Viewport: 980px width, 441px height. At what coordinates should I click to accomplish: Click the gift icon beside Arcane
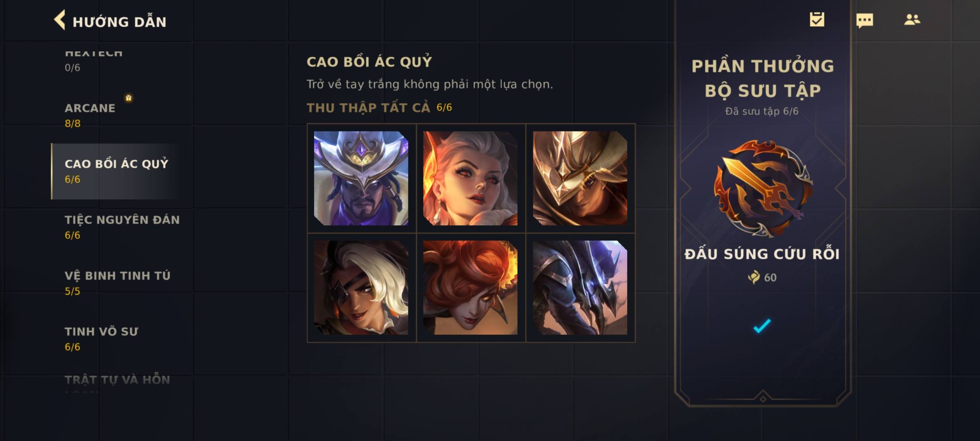pos(129,98)
